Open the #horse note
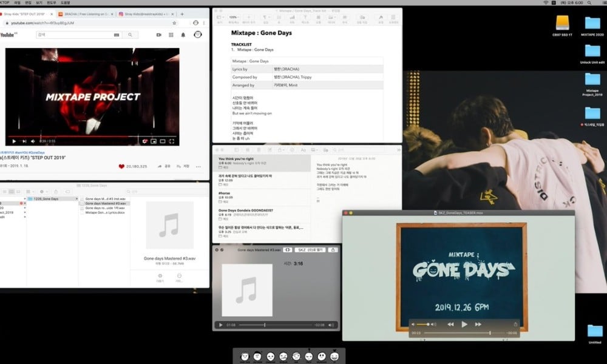The image size is (607, 364). 262,197
